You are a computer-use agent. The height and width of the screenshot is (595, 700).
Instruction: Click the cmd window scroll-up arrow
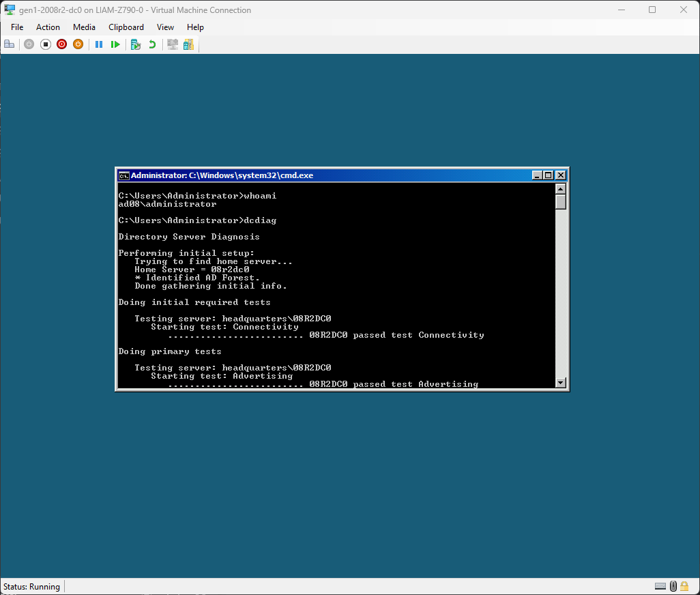(561, 189)
